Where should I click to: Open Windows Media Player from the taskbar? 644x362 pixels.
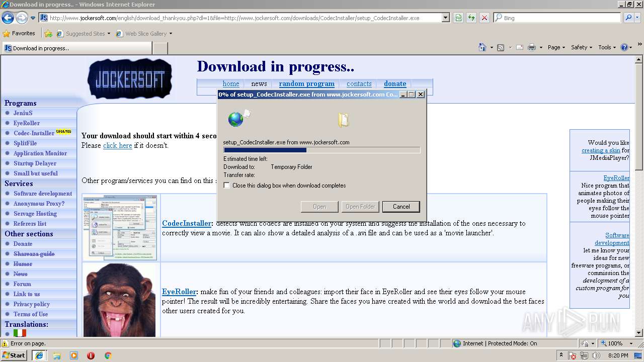coord(74,355)
